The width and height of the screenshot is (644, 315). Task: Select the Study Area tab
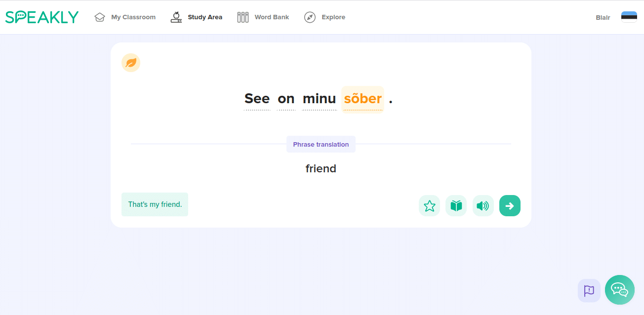pos(196,17)
